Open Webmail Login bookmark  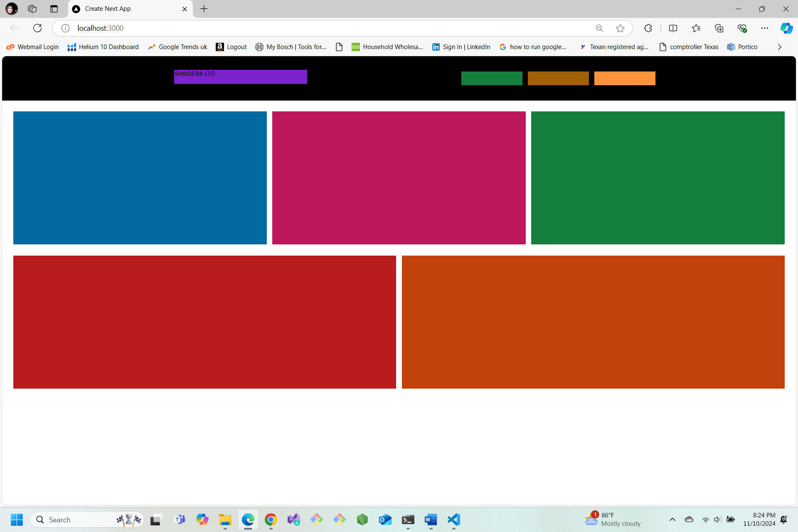(x=32, y=47)
